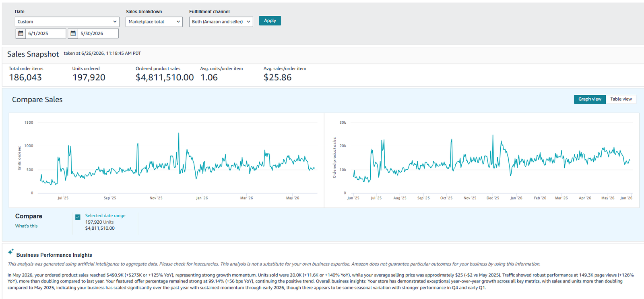Screen dimensions: 644x299
Task: Click the 5/30/2026 end date field
Action: pos(98,33)
